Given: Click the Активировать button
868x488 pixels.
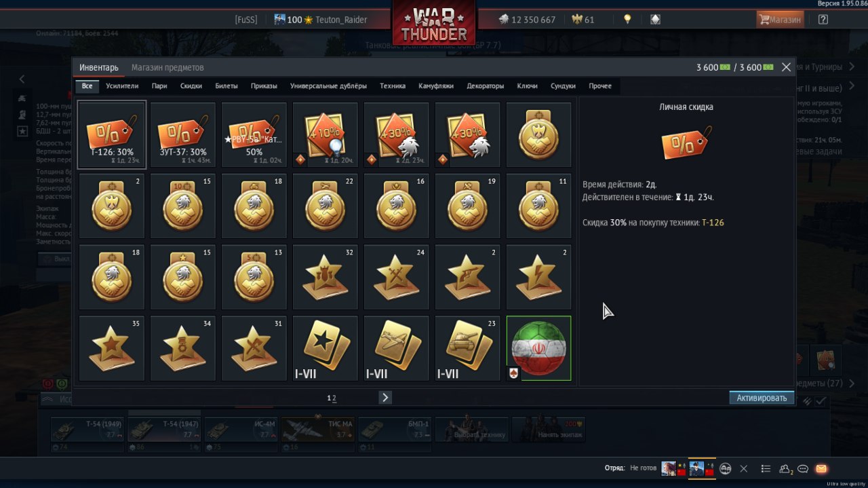Looking at the screenshot, I should (x=762, y=398).
